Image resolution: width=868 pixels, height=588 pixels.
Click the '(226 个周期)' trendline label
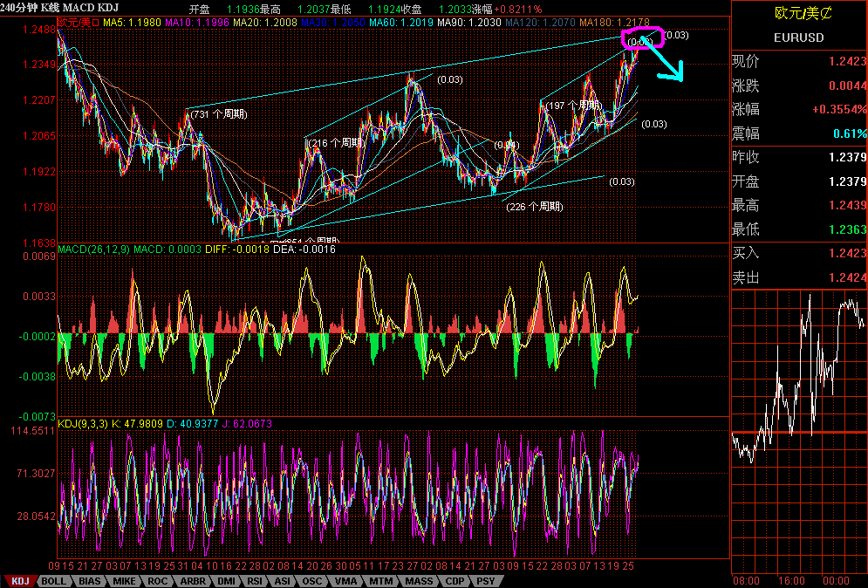[x=535, y=207]
